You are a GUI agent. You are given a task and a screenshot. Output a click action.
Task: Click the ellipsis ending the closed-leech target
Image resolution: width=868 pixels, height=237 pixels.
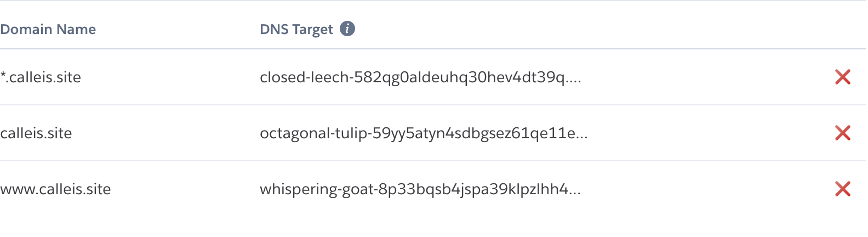coord(574,80)
